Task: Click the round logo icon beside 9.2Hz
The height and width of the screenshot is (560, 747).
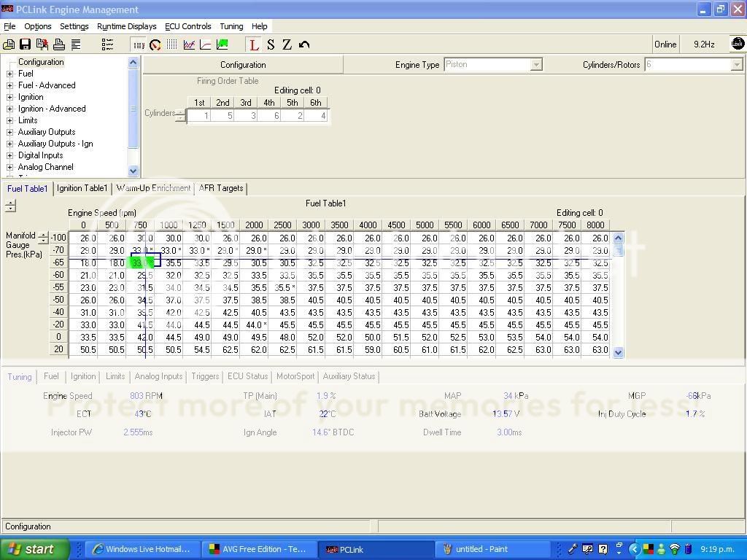Action: point(737,44)
